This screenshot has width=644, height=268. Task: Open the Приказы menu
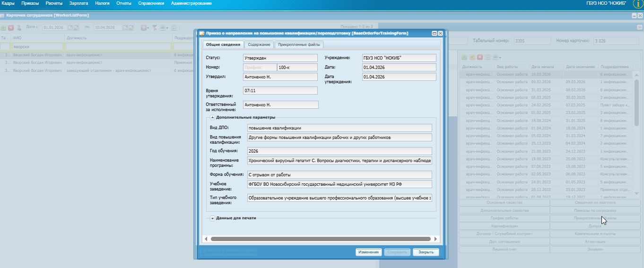pyautogui.click(x=30, y=3)
